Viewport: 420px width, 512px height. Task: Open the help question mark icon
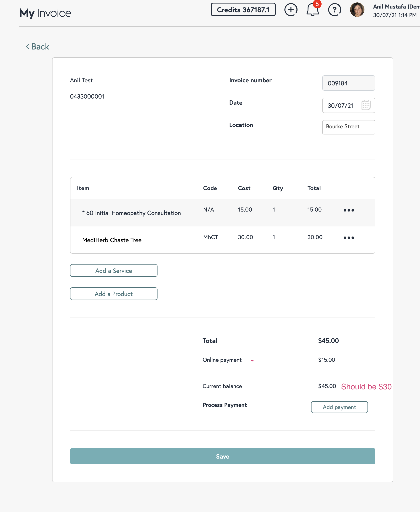click(x=334, y=10)
